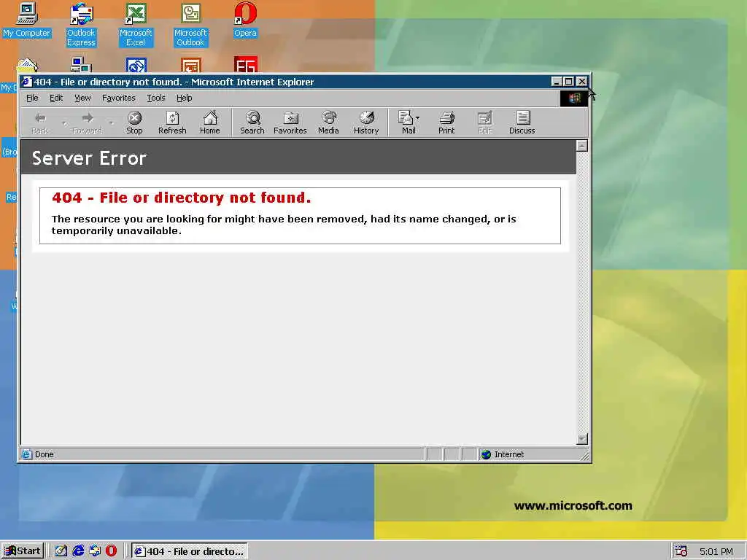Image resolution: width=747 pixels, height=560 pixels.
Task: Open the File menu
Action: [32, 98]
